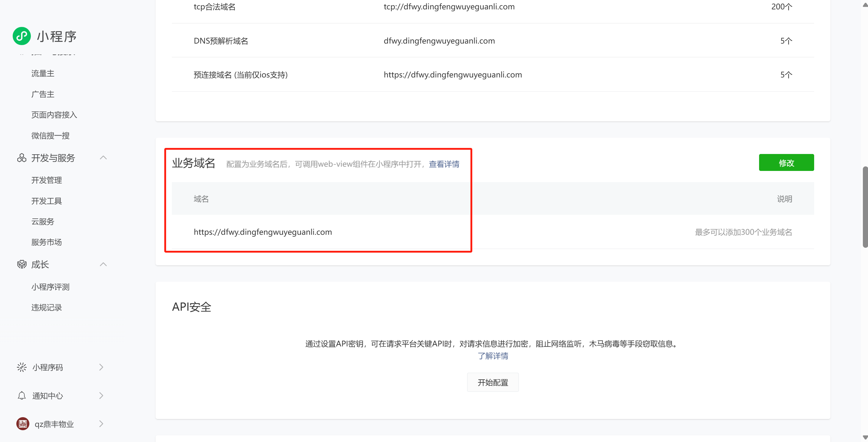The height and width of the screenshot is (442, 868).
Task: Click the 通知中心 bell icon
Action: tap(21, 395)
